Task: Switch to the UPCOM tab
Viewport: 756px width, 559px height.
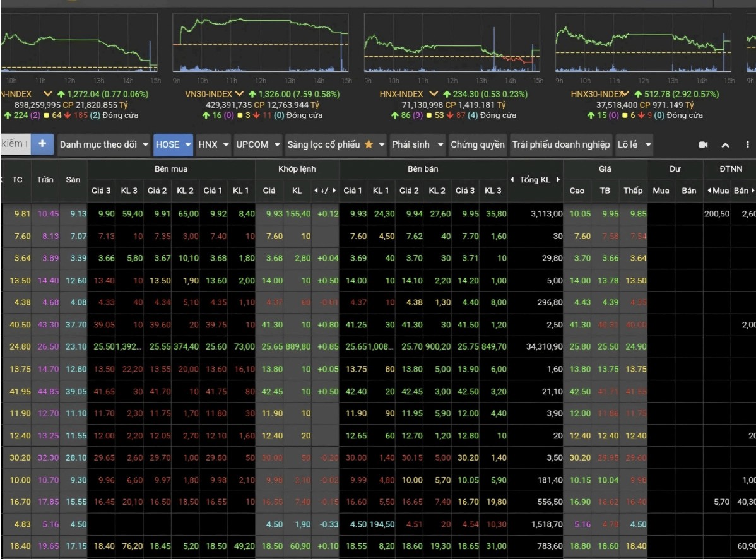Action: [252, 144]
